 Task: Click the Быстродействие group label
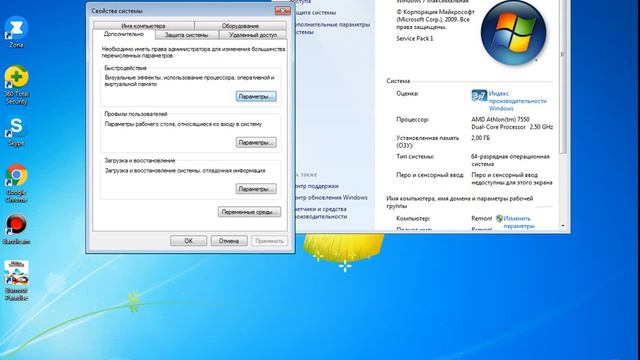(x=125, y=68)
